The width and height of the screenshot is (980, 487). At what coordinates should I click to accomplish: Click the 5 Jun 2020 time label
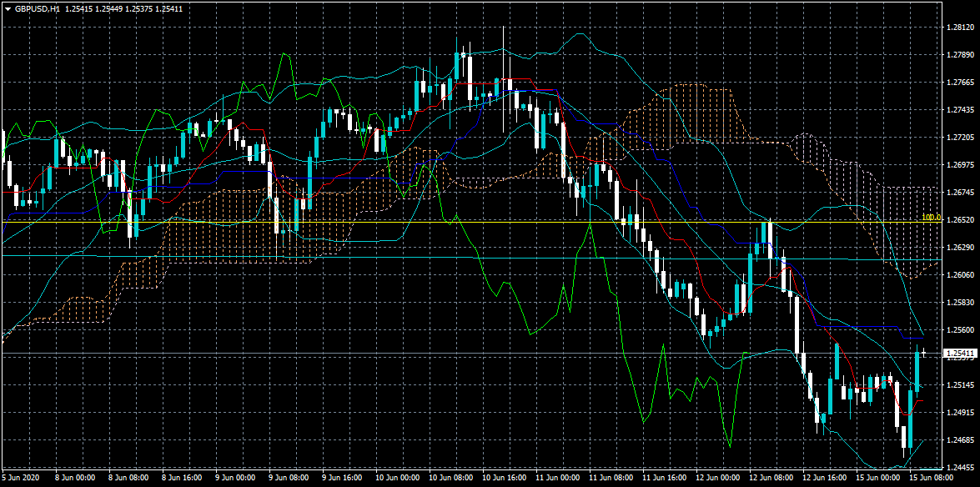click(19, 479)
